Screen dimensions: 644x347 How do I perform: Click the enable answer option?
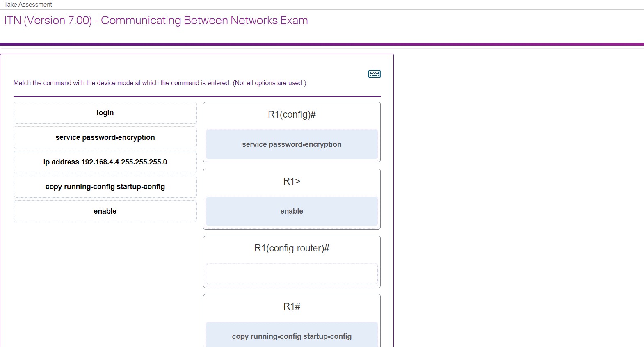pos(105,211)
